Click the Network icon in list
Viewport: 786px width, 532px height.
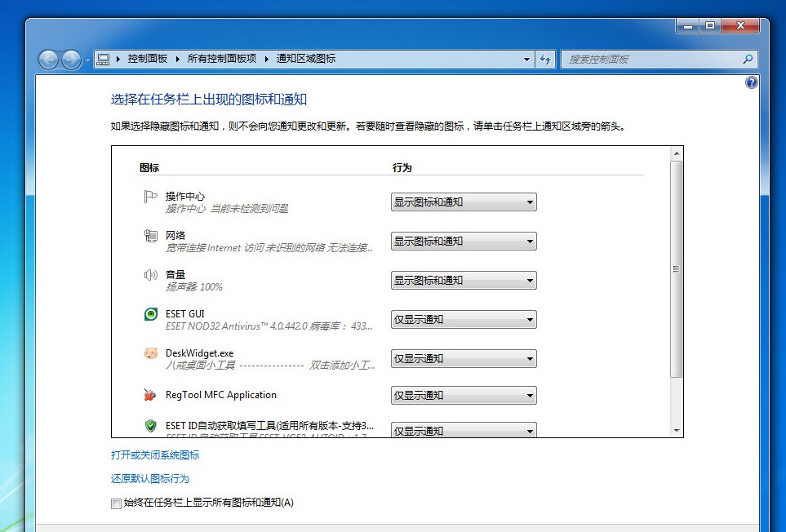(150, 236)
